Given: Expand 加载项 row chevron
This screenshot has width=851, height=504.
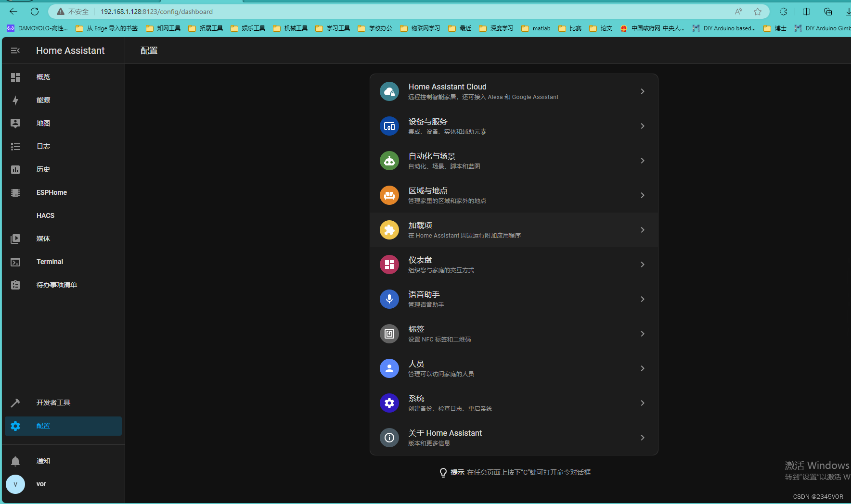Looking at the screenshot, I should tap(643, 230).
